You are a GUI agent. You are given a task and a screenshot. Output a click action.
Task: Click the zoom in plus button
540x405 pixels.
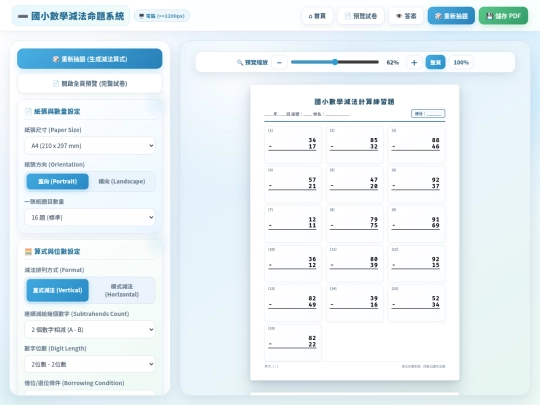(x=414, y=62)
